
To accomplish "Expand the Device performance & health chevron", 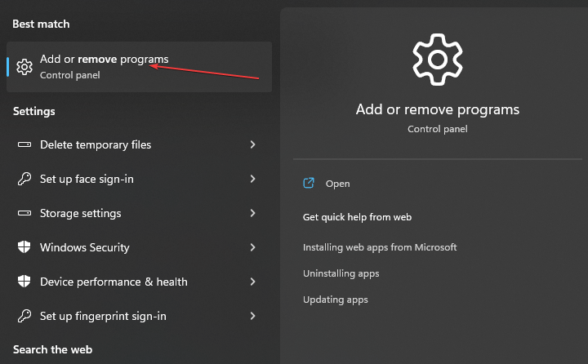I will pyautogui.click(x=253, y=282).
